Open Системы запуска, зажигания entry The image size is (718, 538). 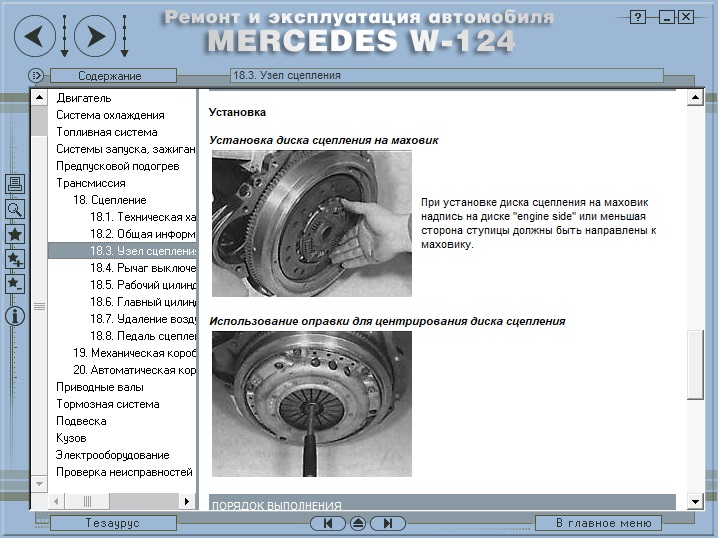(x=125, y=149)
